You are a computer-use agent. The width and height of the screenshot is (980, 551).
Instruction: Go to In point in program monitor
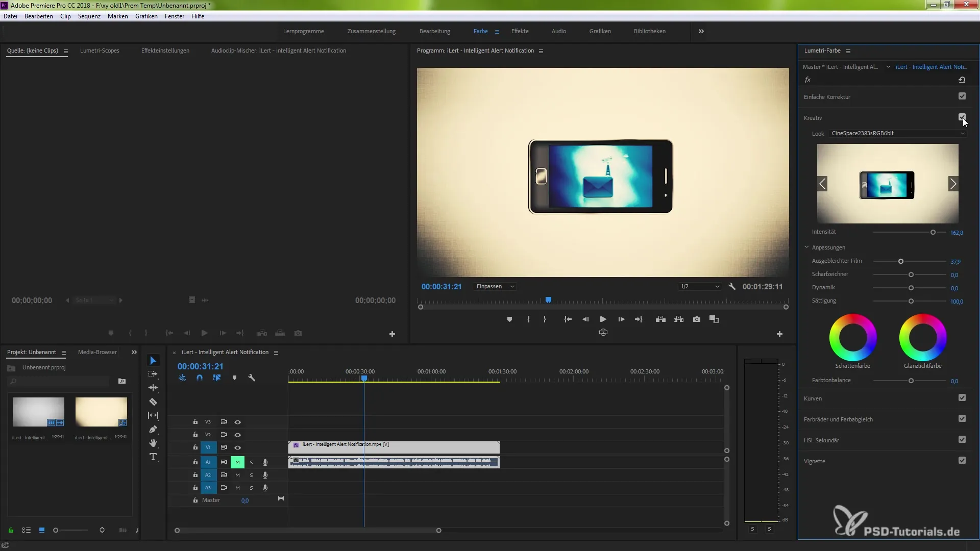pos(568,319)
